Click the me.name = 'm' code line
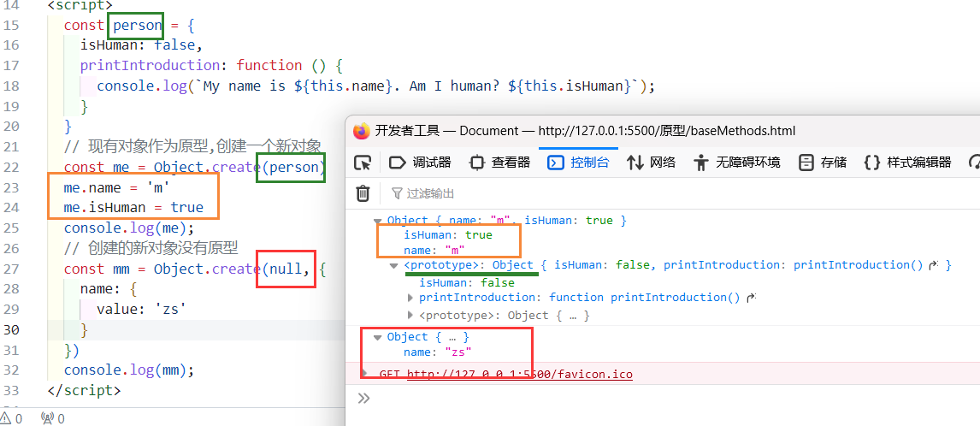This screenshot has width=980, height=426. tap(117, 187)
